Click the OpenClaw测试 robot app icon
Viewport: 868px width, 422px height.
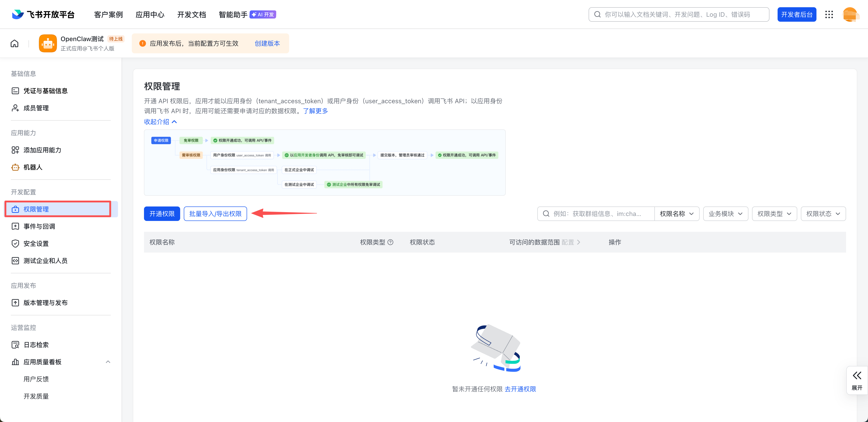47,43
